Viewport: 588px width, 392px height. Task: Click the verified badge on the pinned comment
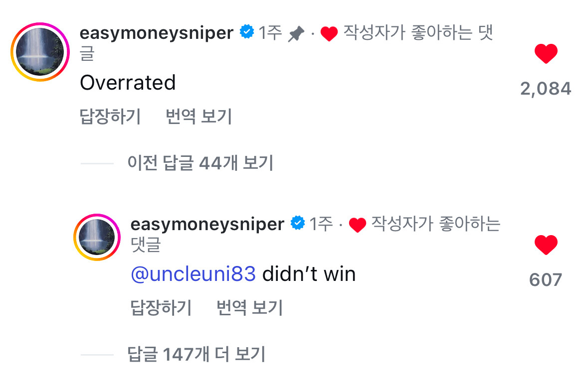point(246,33)
